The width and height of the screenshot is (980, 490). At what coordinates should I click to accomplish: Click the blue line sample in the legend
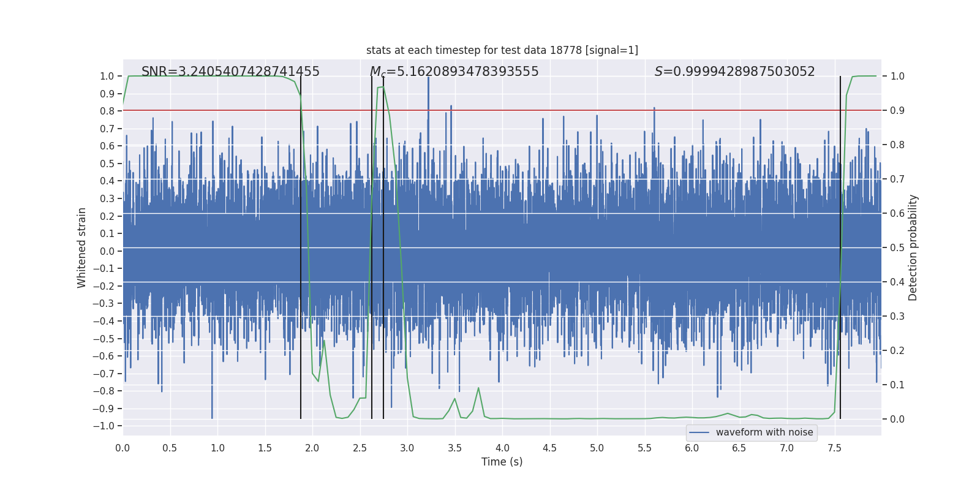(x=699, y=432)
